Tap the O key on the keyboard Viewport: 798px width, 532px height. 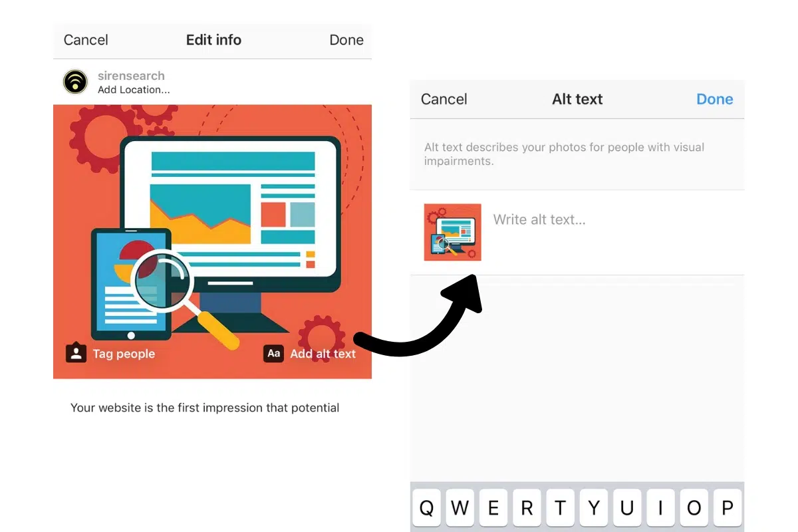point(694,509)
